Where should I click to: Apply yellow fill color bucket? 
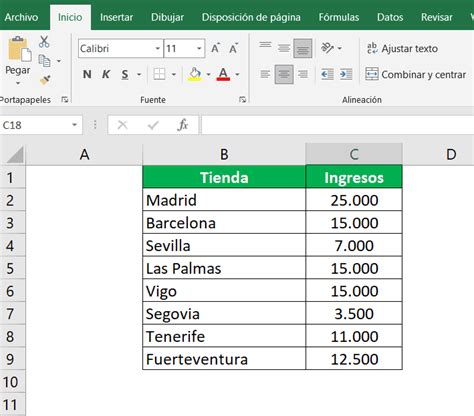(195, 74)
